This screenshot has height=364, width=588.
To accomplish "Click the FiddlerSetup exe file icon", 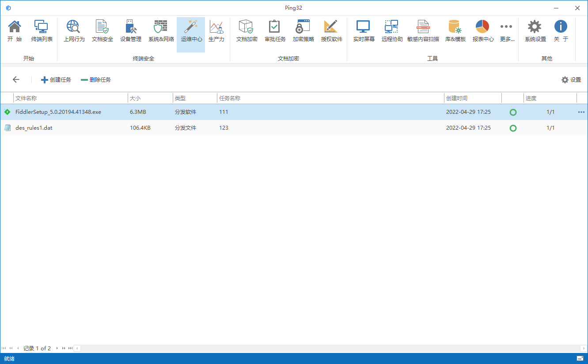I will [7, 112].
